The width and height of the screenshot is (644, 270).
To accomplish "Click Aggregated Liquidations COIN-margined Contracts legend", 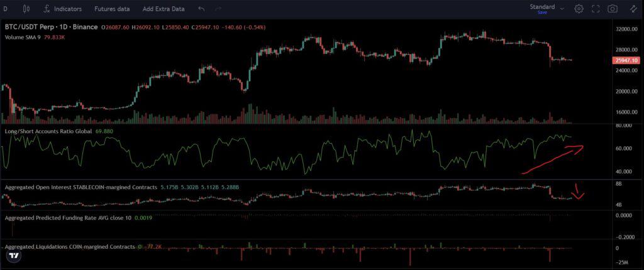I will click(x=69, y=247).
